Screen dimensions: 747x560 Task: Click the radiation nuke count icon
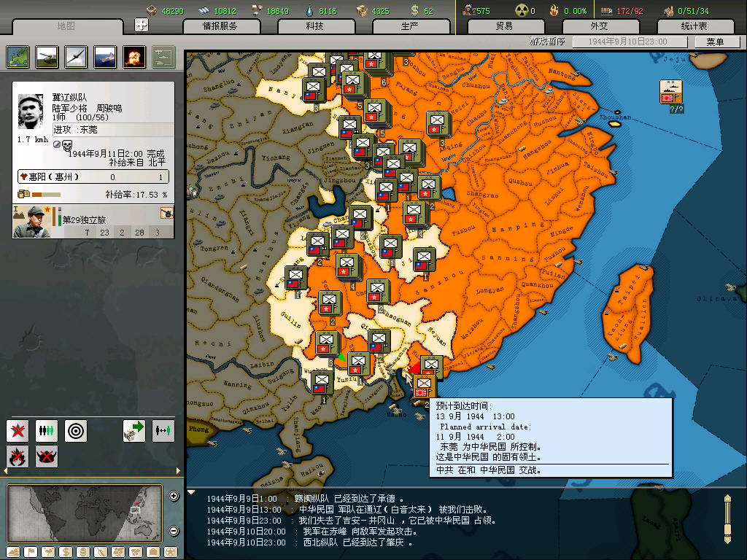521,10
